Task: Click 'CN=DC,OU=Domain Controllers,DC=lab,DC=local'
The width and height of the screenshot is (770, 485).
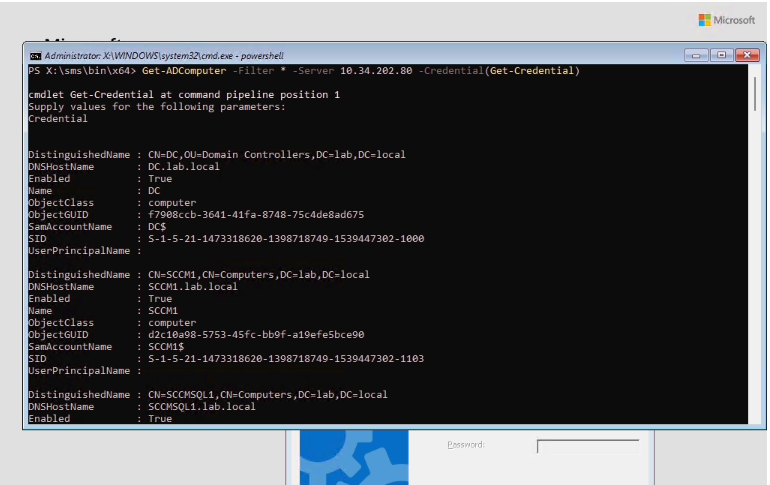Action: [x=277, y=155]
